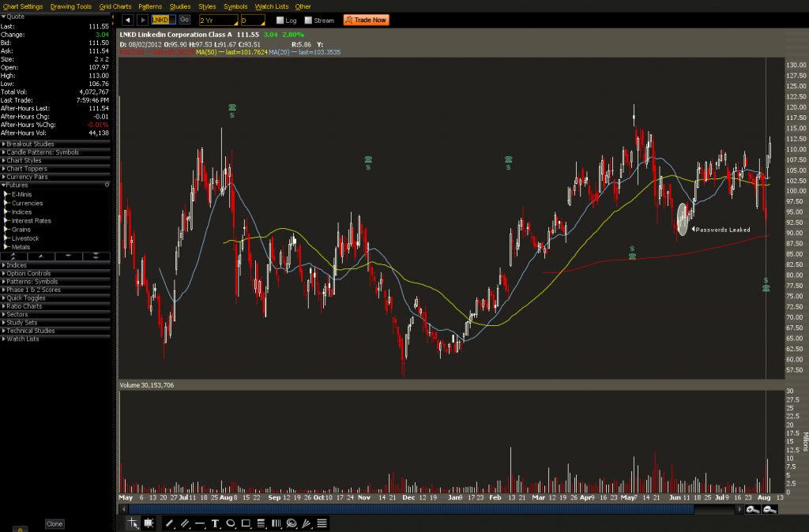Select the arcs drawing tool
Viewport: 809px width, 532px height.
[292, 523]
